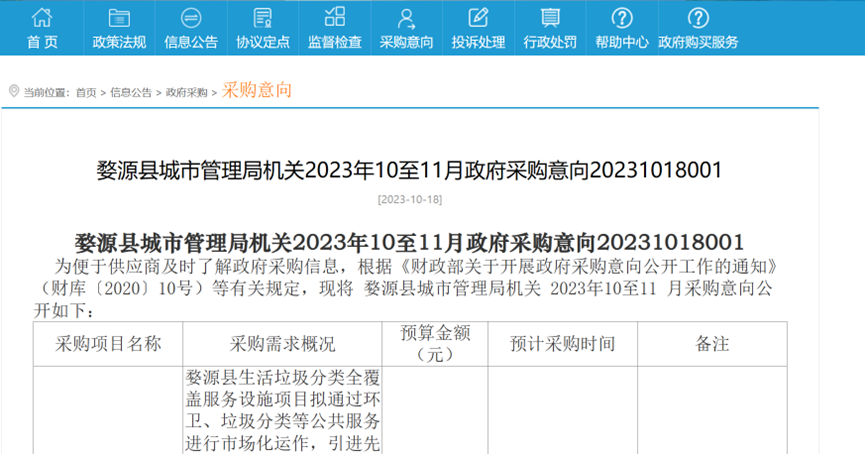
Task: Click the home house icon
Action: coord(42,18)
